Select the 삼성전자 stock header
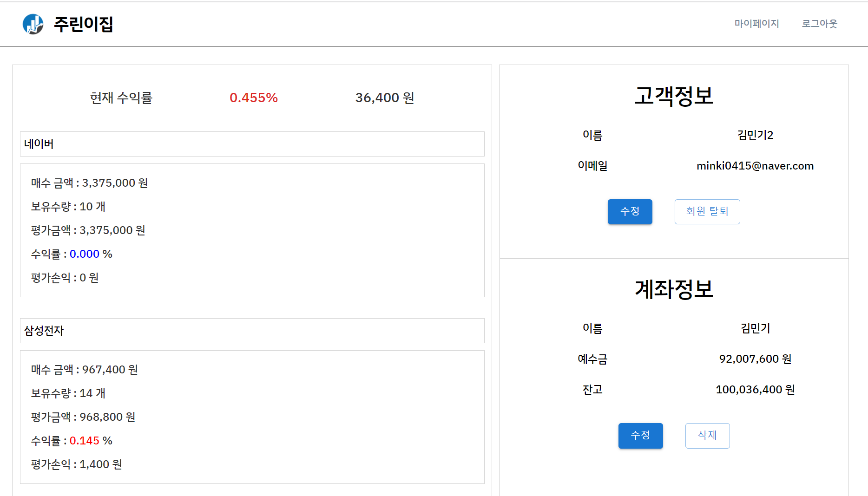Viewport: 868px width, 496px height. coord(45,331)
